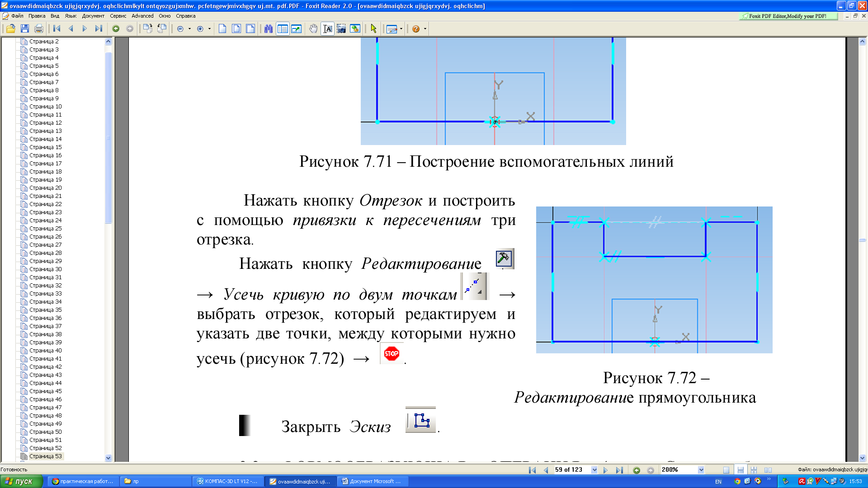Select the Snapshot camera tool

[341, 28]
